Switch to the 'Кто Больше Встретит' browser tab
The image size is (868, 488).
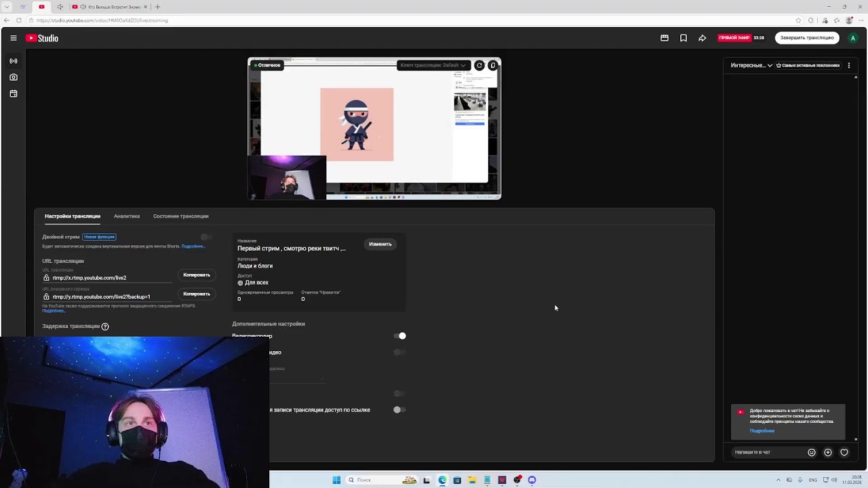coord(110,7)
